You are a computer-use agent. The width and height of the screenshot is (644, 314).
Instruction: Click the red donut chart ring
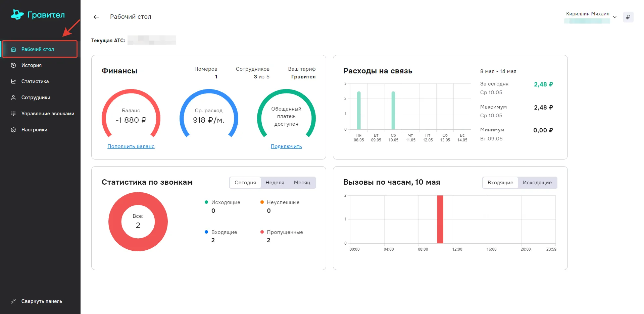tap(115, 222)
